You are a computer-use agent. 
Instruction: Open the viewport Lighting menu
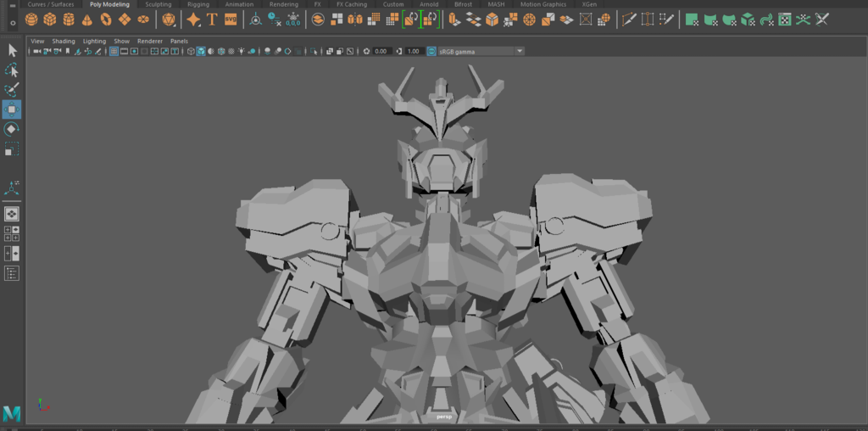95,41
